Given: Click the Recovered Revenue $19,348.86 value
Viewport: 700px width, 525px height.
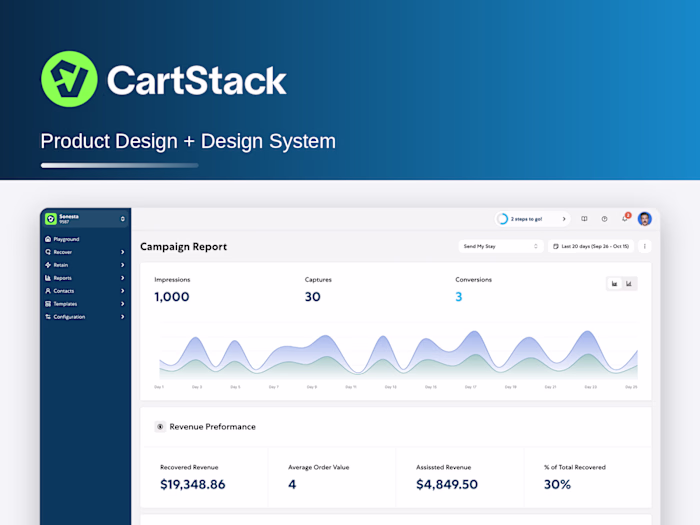Looking at the screenshot, I should click(x=193, y=484).
